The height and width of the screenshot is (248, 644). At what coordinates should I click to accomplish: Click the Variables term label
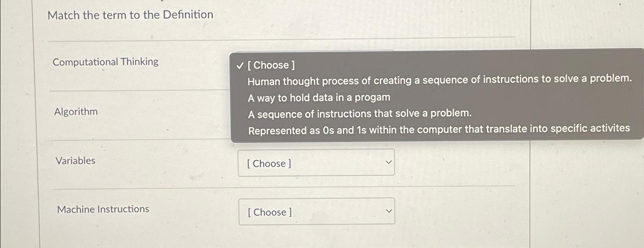pyautogui.click(x=75, y=160)
